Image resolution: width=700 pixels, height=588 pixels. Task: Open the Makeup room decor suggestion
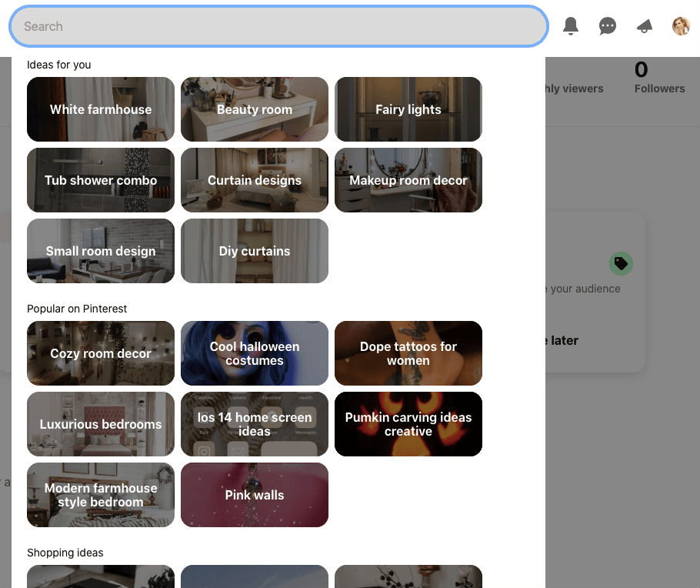(408, 180)
